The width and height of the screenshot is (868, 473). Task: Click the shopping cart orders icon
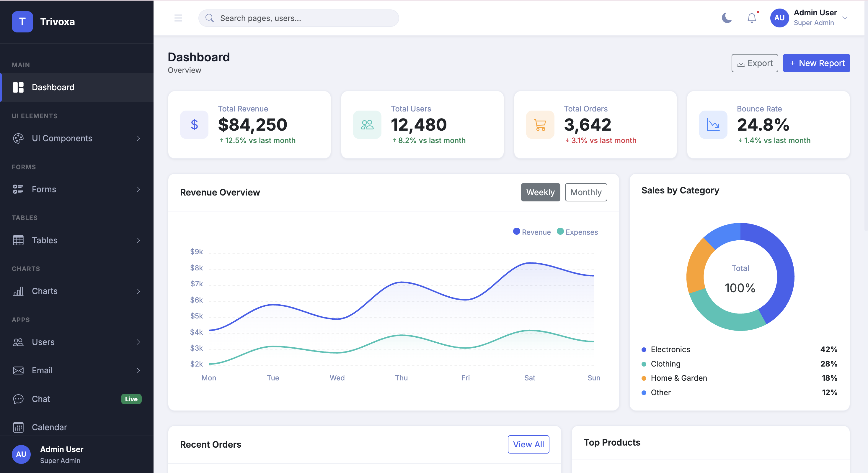(x=540, y=124)
